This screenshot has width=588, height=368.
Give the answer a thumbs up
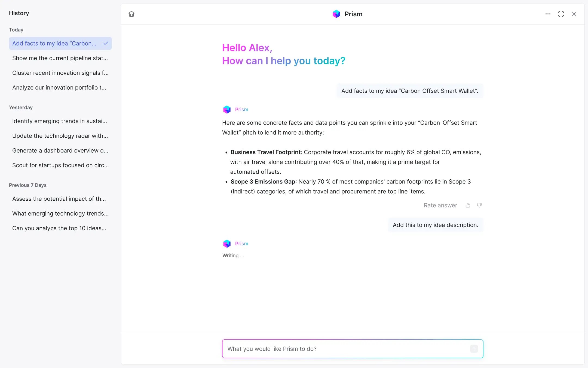468,205
